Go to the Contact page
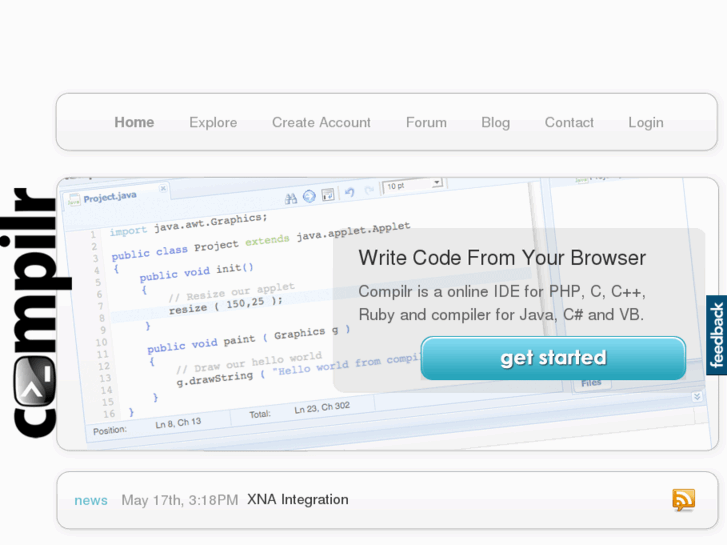The height and width of the screenshot is (545, 727). [569, 122]
